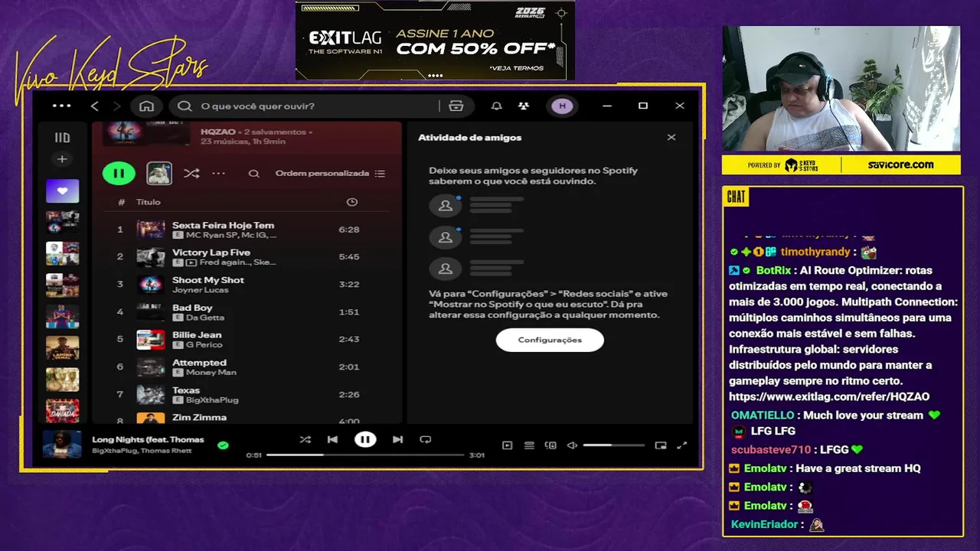The height and width of the screenshot is (551, 980).
Task: Open the Now Playing view icon
Action: [x=507, y=445]
